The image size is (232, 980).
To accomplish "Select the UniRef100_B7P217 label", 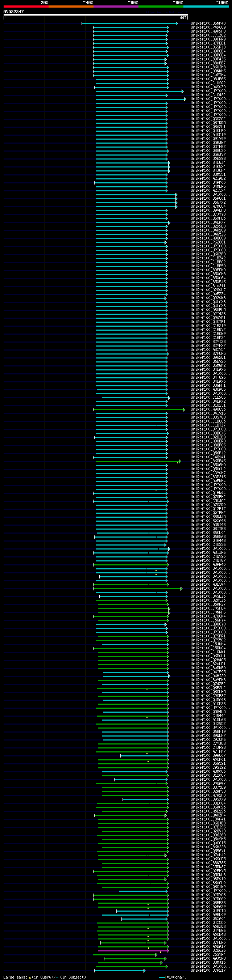I will tap(208, 971).
